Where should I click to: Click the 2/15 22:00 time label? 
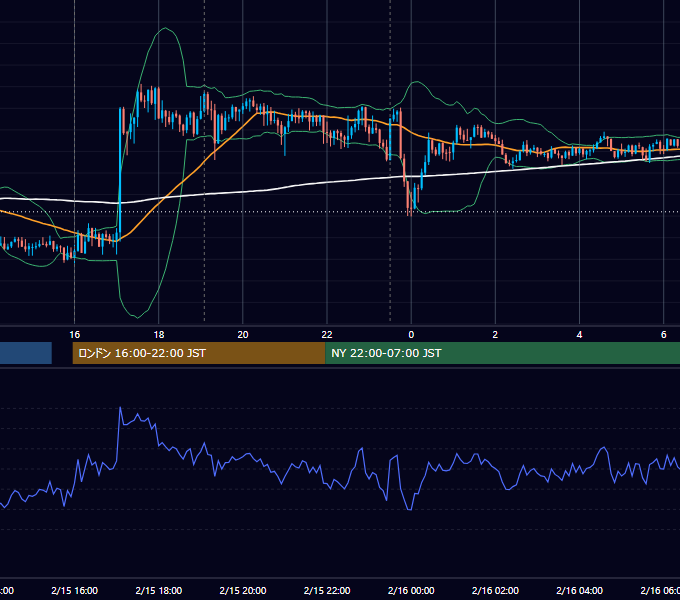point(327,590)
